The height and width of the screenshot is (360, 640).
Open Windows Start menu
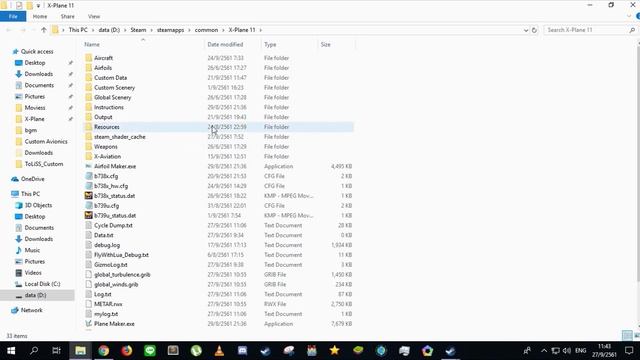tap(11, 351)
